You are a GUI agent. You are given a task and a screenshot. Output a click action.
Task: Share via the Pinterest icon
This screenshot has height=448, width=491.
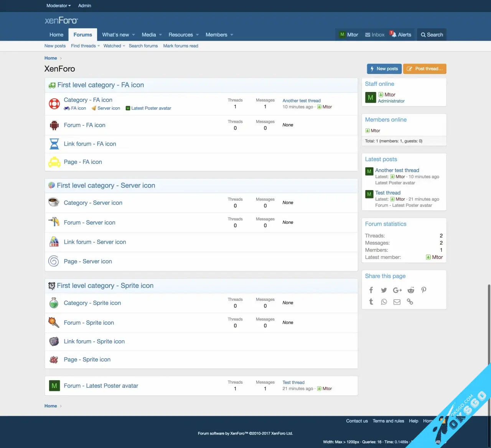(424, 290)
